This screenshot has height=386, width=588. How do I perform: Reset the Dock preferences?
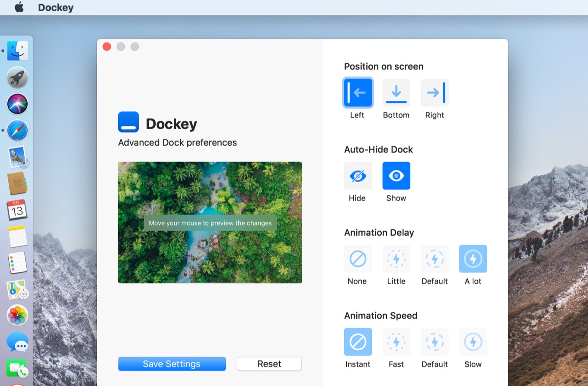coord(269,364)
